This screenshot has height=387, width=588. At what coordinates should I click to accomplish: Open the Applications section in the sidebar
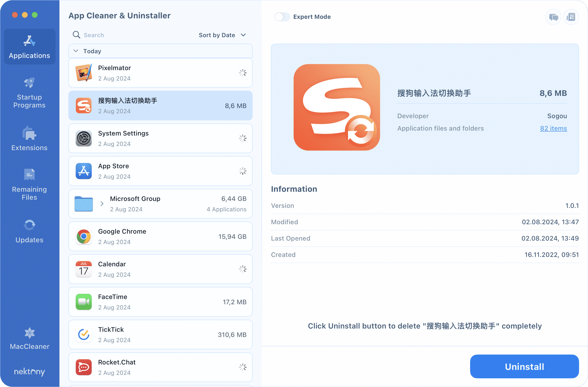click(29, 47)
